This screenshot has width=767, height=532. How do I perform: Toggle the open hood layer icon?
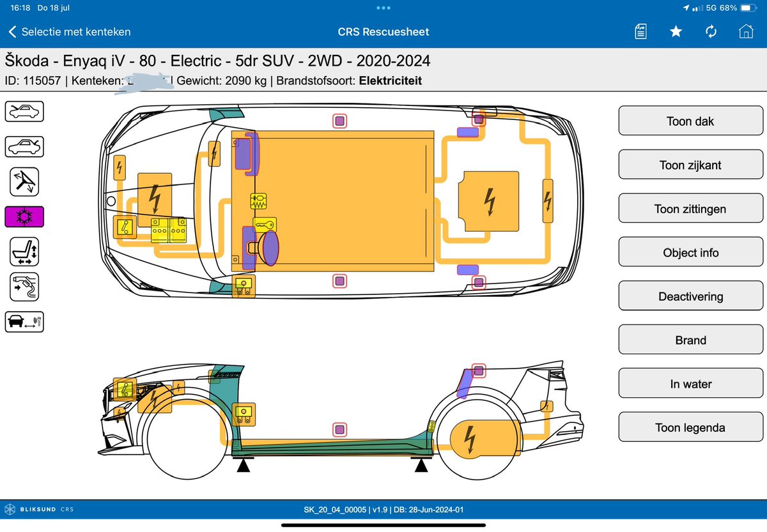point(24,110)
